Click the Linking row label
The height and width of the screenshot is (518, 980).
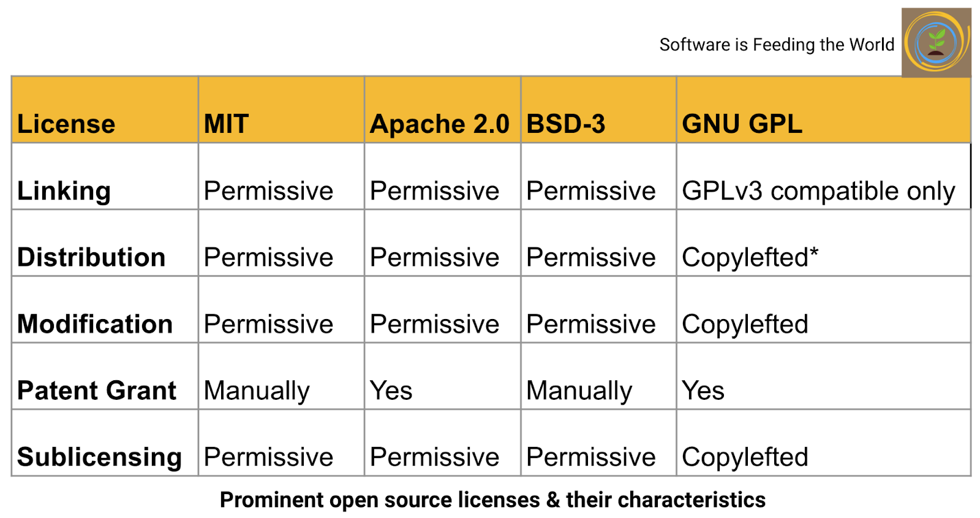pyautogui.click(x=64, y=190)
